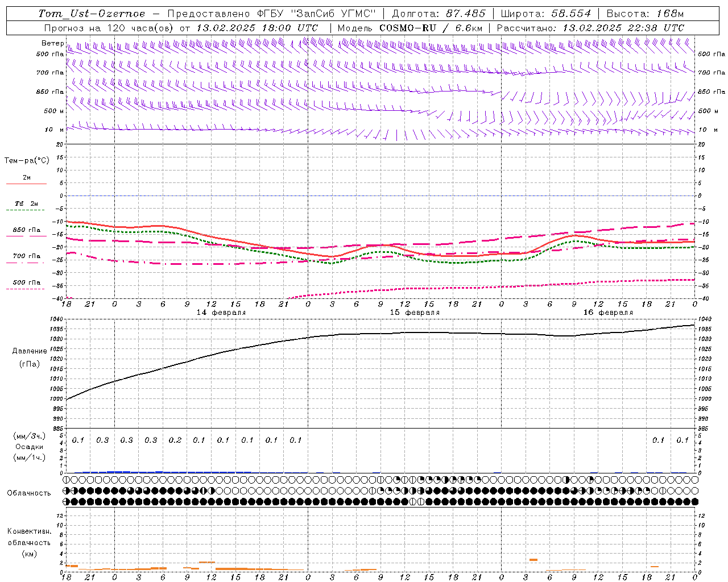The height and width of the screenshot is (582, 728).
Task: Click the Долгота: 87.485 value
Action: point(439,14)
